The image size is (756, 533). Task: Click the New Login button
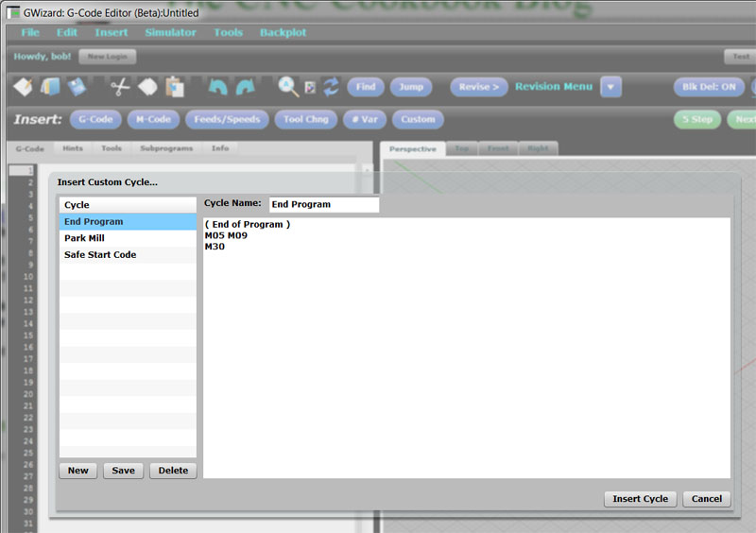pos(108,57)
